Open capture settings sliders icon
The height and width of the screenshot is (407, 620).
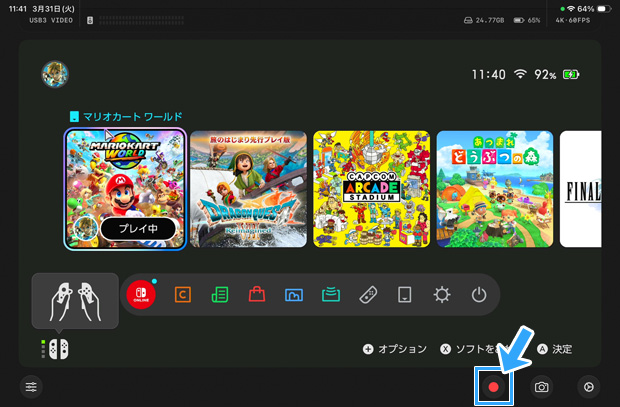[x=32, y=387]
